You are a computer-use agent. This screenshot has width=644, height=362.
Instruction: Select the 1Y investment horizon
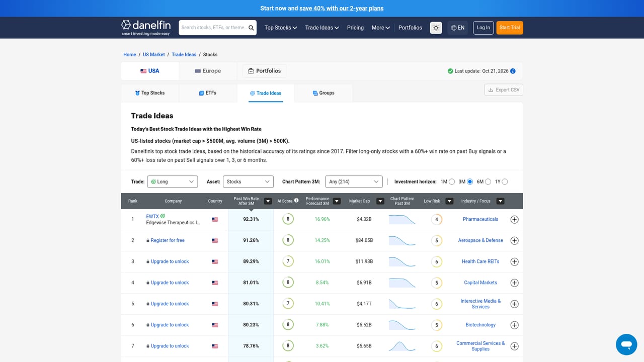[x=505, y=182]
